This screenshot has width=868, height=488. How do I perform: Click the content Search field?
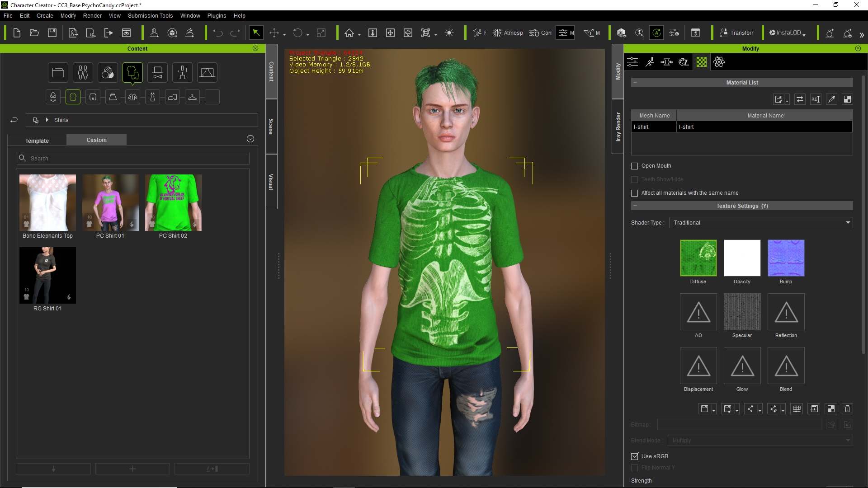pos(132,158)
